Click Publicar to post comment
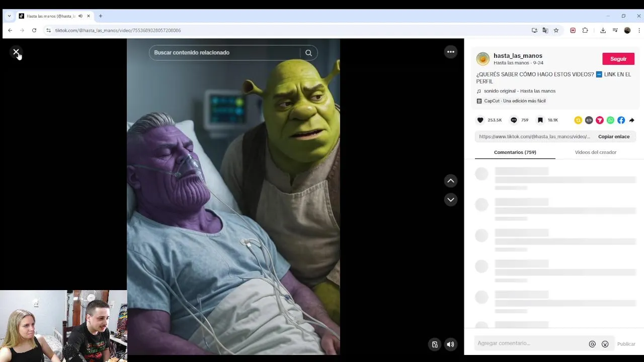 [x=626, y=344]
